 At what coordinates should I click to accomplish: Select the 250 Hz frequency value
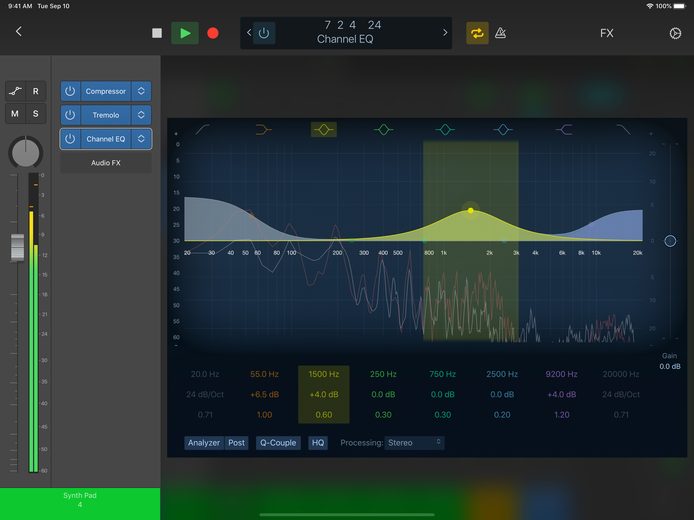[x=383, y=374]
